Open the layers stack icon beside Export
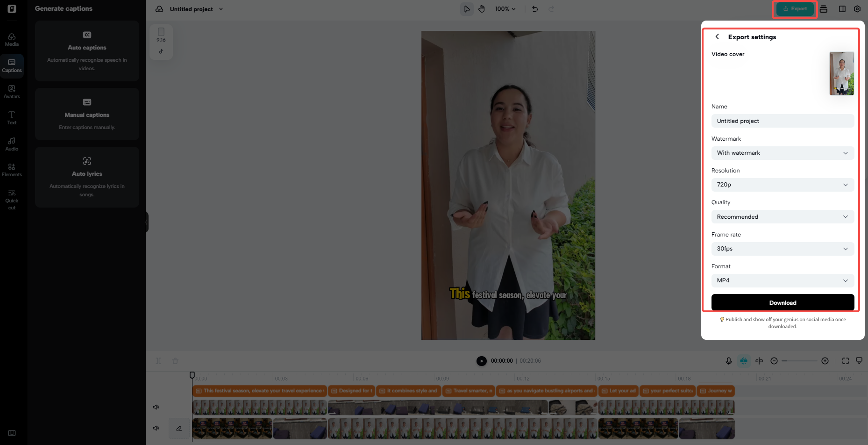The image size is (868, 445). coord(824,9)
